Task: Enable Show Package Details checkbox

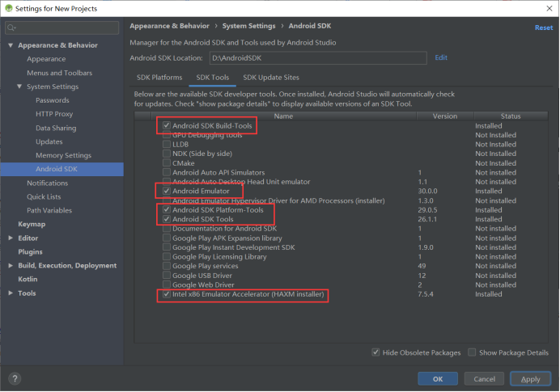Action: coord(472,352)
